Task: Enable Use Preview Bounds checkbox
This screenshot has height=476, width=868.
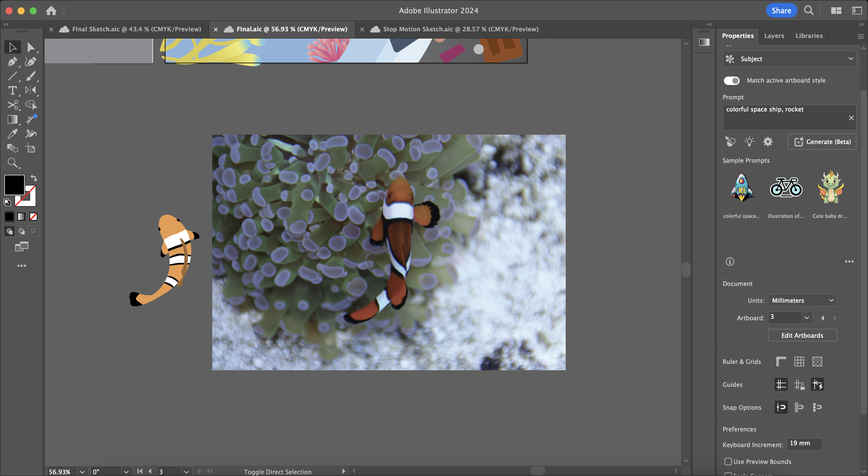Action: tap(728, 461)
